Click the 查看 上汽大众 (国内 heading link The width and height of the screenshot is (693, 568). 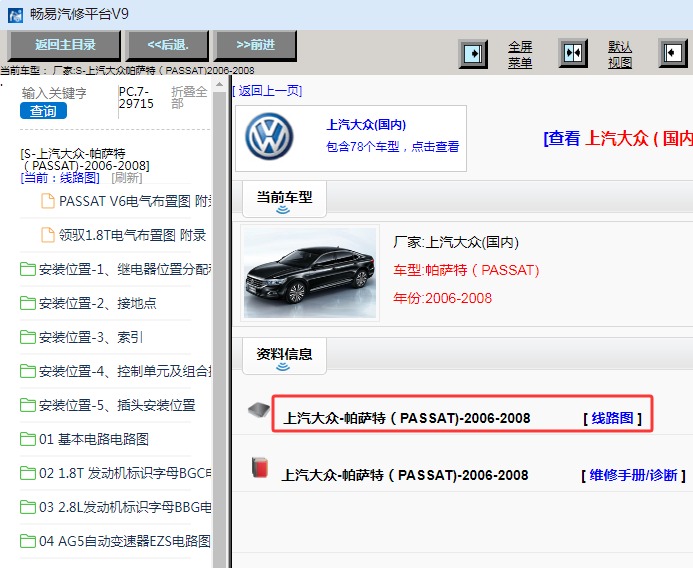(618, 138)
